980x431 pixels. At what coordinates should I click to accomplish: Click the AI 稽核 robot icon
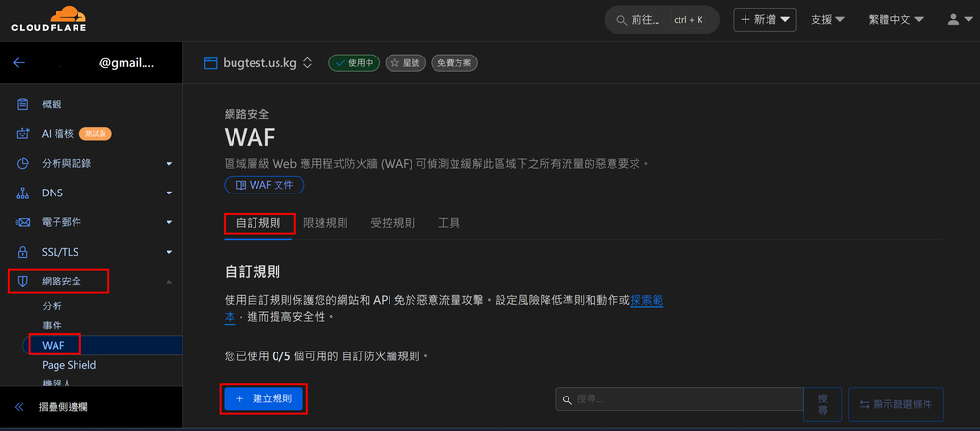click(x=23, y=134)
